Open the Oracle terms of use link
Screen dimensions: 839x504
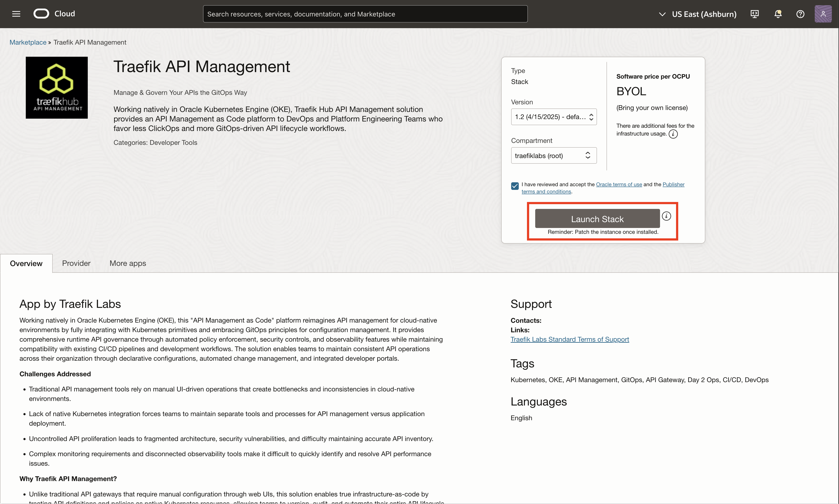click(619, 184)
